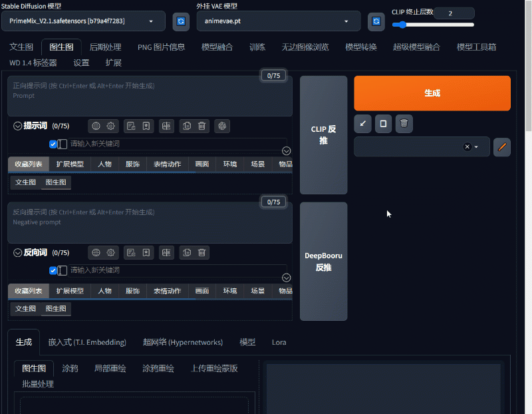Switch to the 涂鸦重绘 tab
The width and height of the screenshot is (532, 414).
tap(158, 369)
